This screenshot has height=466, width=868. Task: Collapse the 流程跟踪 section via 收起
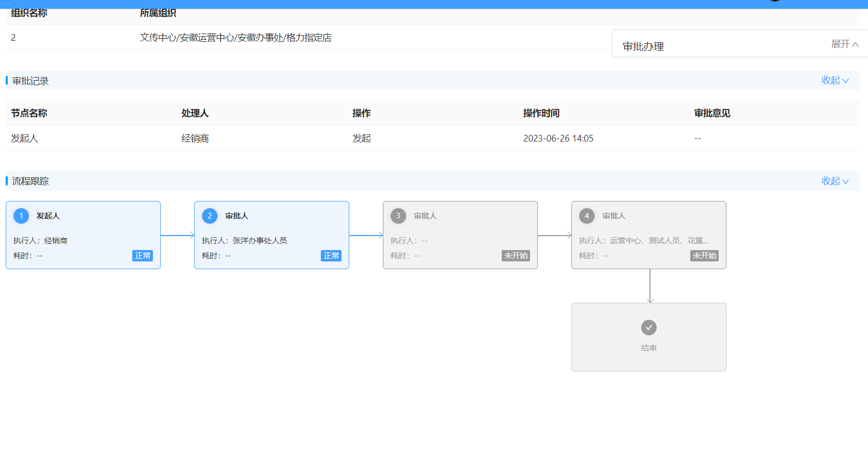pyautogui.click(x=835, y=181)
